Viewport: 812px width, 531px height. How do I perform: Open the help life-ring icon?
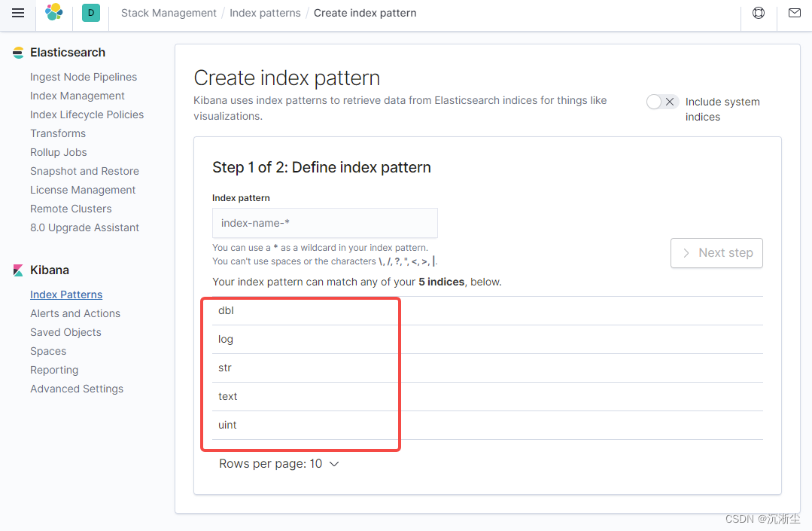(758, 12)
